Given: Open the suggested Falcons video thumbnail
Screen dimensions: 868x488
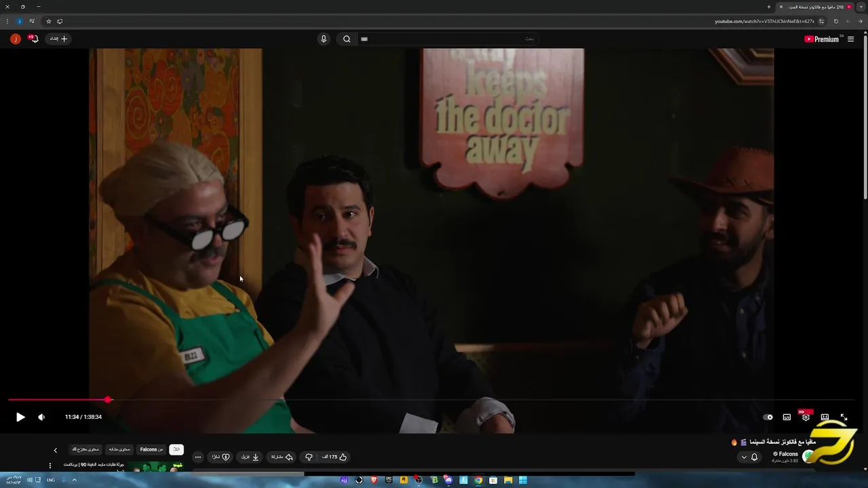Looking at the screenshot, I should [x=155, y=467].
